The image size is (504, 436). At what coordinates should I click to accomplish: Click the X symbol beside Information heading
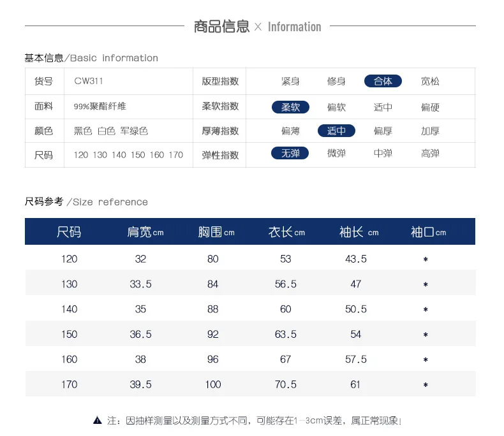(x=258, y=27)
